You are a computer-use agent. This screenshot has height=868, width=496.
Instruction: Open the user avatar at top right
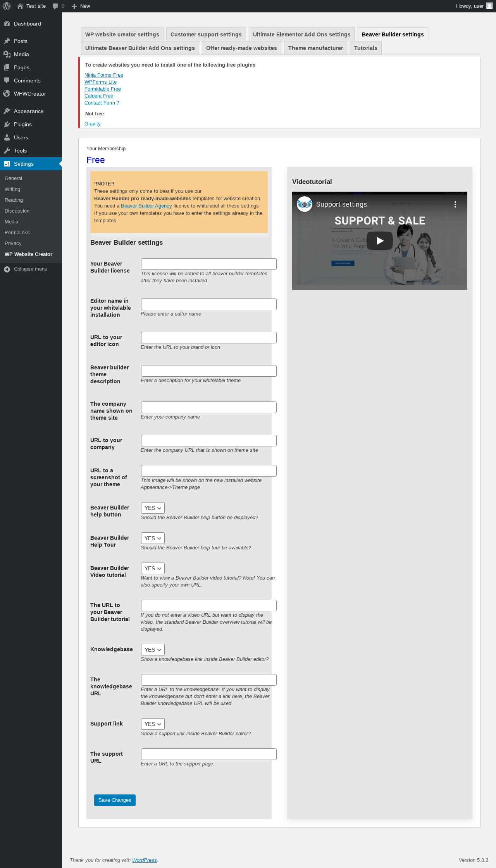pos(489,6)
